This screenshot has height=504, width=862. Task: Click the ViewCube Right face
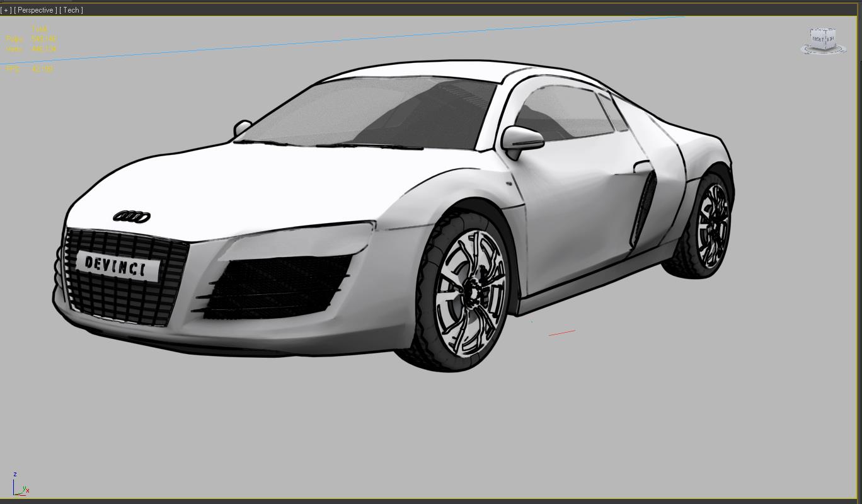pos(831,39)
